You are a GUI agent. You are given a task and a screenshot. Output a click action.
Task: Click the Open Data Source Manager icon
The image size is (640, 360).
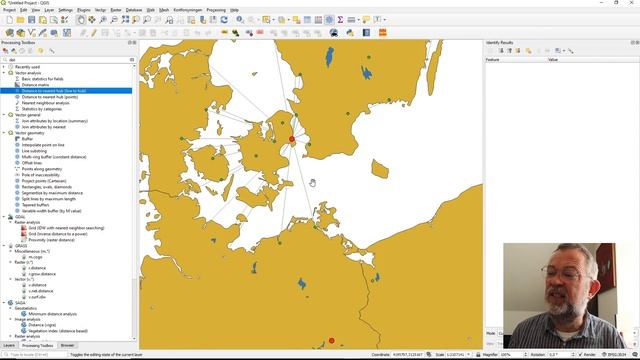(9, 33)
